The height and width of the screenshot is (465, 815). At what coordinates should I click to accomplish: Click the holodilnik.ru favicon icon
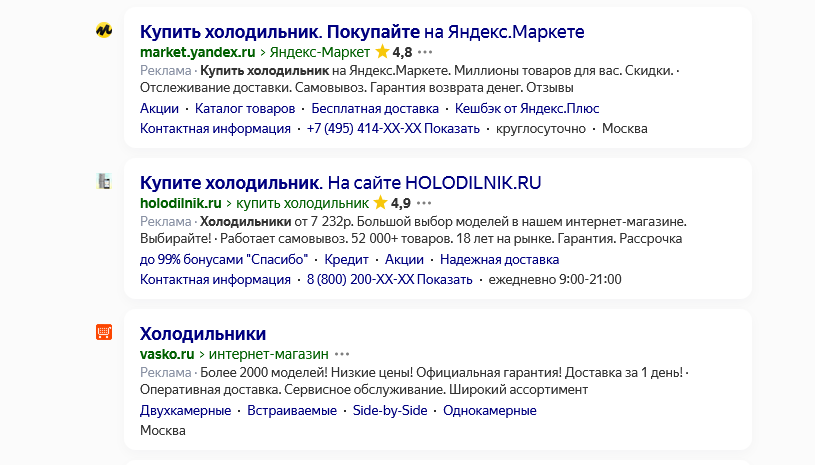[x=104, y=181]
